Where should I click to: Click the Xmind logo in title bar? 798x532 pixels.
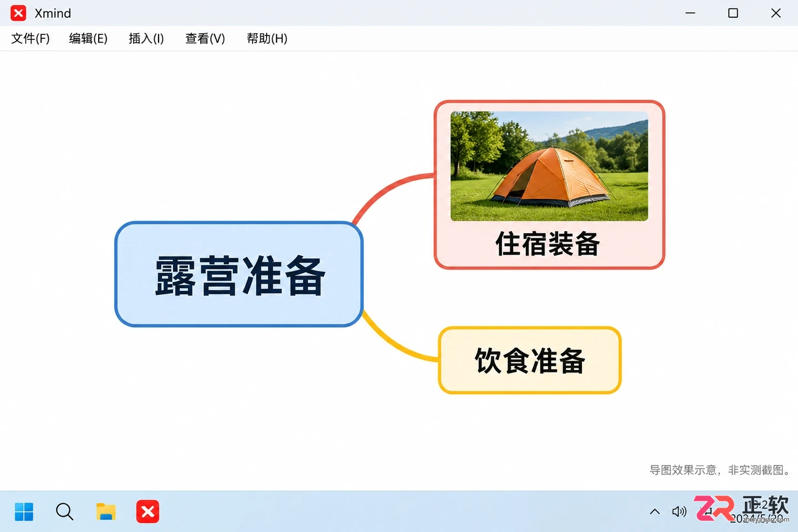click(18, 13)
